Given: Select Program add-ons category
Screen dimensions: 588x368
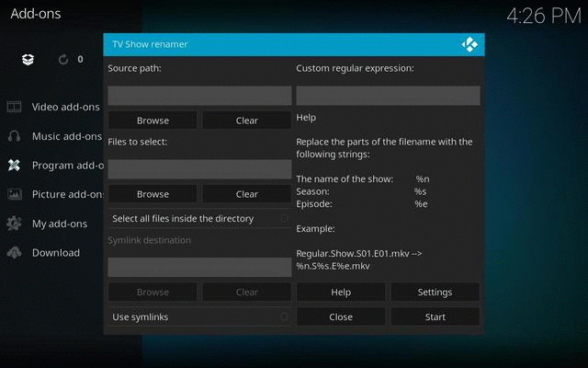Looking at the screenshot, I should coord(67,166).
